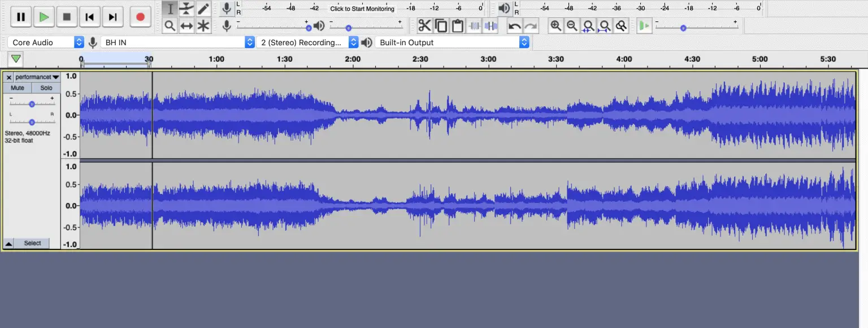Select the Envelope tool

186,8
